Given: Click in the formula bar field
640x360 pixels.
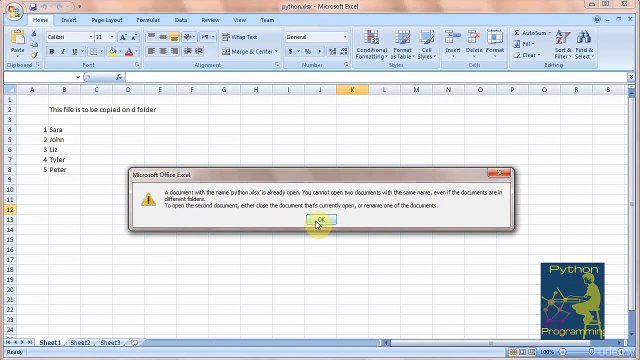Looking at the screenshot, I should [376, 77].
